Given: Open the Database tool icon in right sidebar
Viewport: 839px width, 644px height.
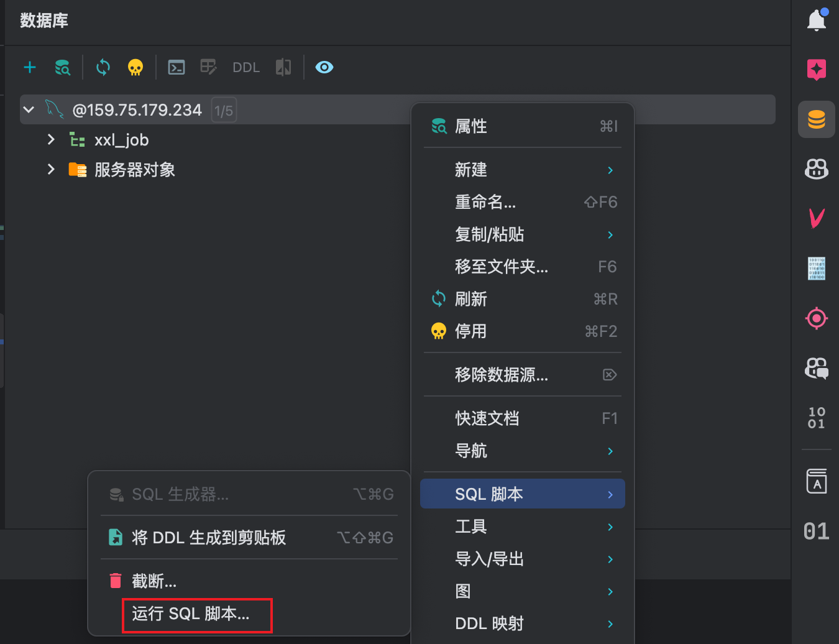Looking at the screenshot, I should point(816,119).
